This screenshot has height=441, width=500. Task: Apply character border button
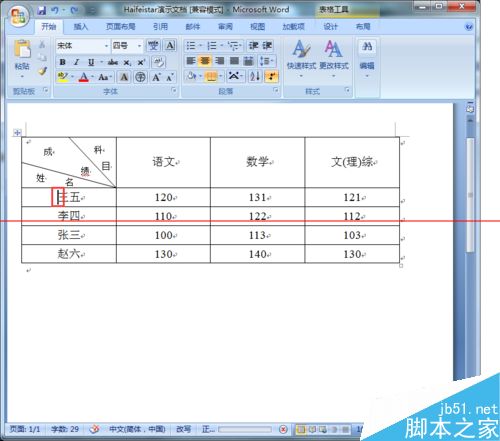pyautogui.click(x=170, y=45)
